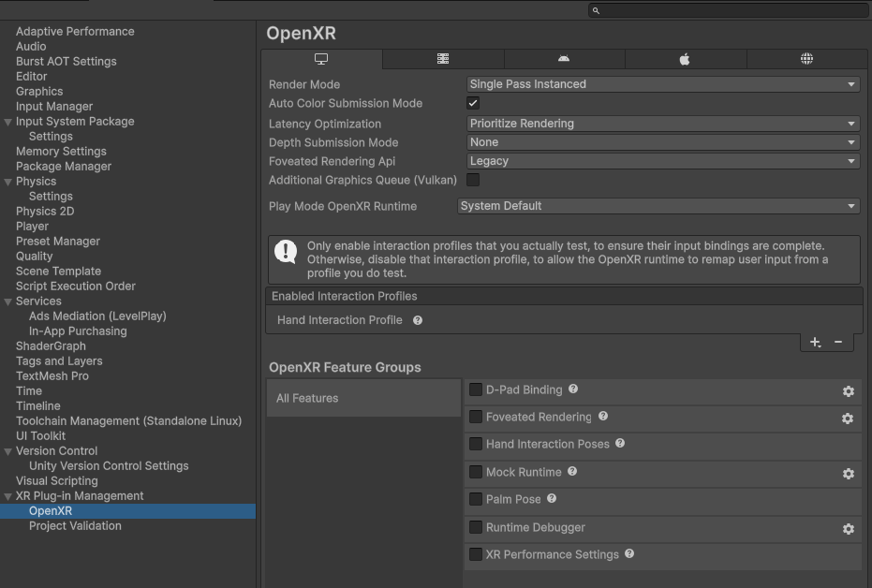Select Hand Interaction Profile entry
The image size is (872, 588).
[x=564, y=320]
